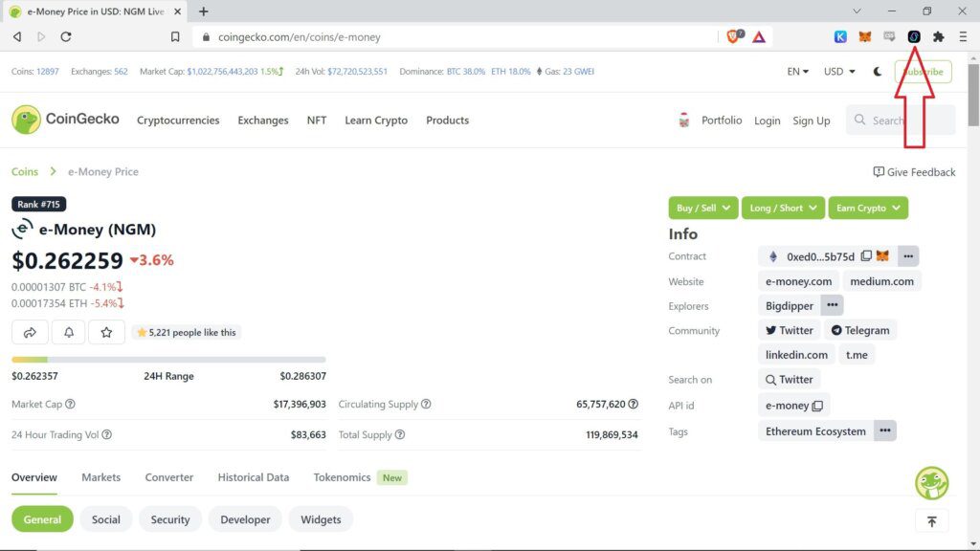Close the e-Money Price tab
The height and width of the screenshot is (551, 980).
(177, 11)
